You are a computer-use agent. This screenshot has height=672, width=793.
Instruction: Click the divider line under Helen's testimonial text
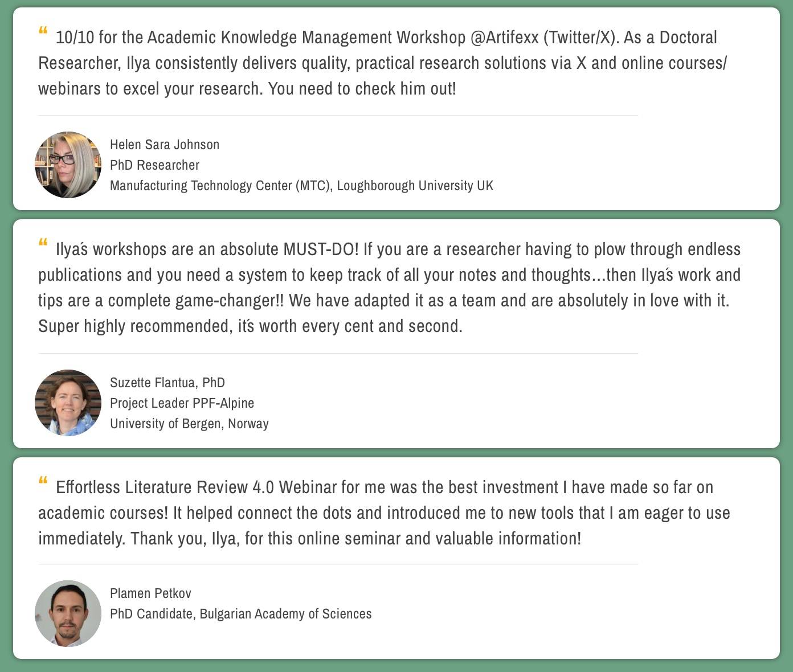(x=338, y=115)
